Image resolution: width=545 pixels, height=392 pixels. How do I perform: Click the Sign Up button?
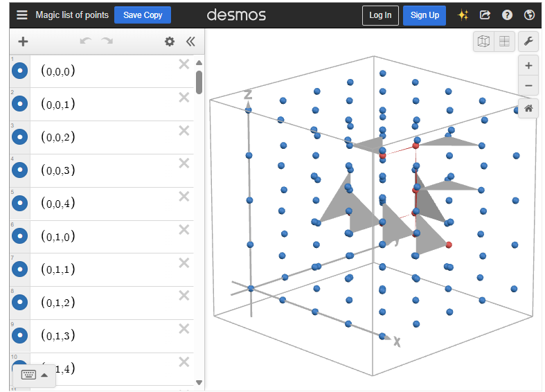pos(424,15)
